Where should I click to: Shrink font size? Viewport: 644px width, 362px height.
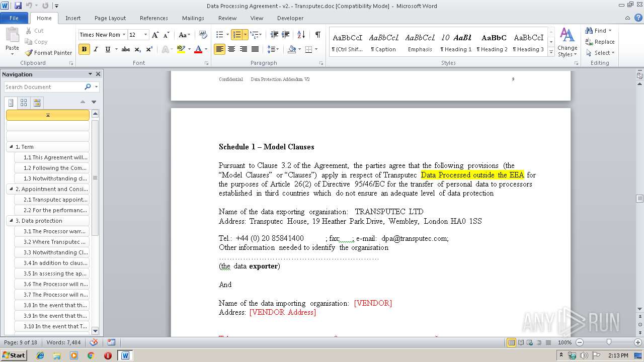pos(167,35)
